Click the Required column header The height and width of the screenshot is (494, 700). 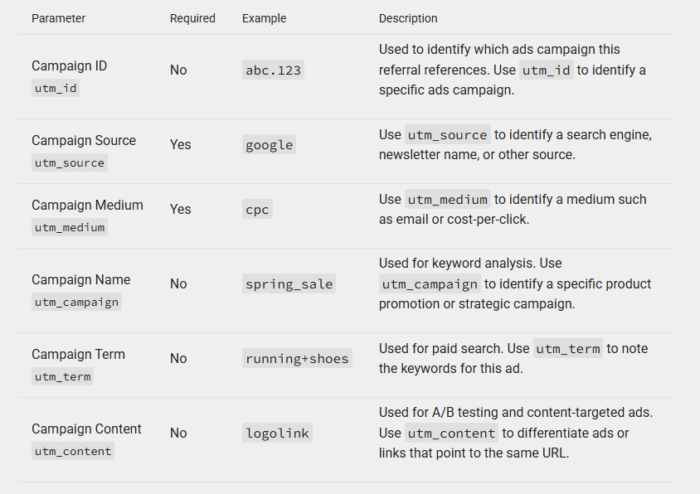(x=192, y=19)
